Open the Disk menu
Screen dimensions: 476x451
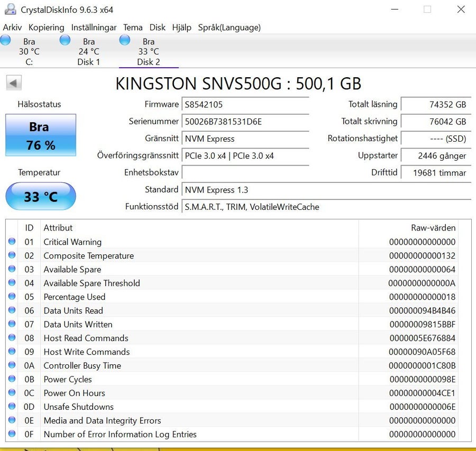point(157,27)
